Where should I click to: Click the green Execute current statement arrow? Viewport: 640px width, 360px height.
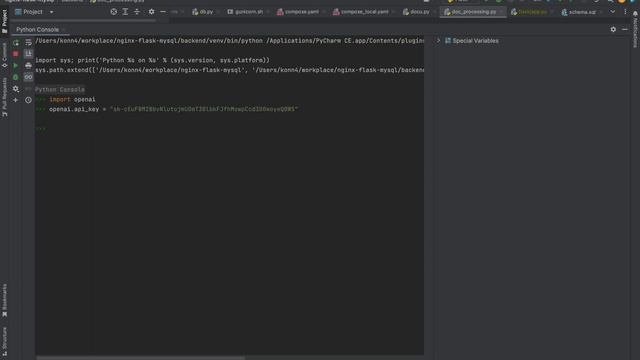(16, 65)
